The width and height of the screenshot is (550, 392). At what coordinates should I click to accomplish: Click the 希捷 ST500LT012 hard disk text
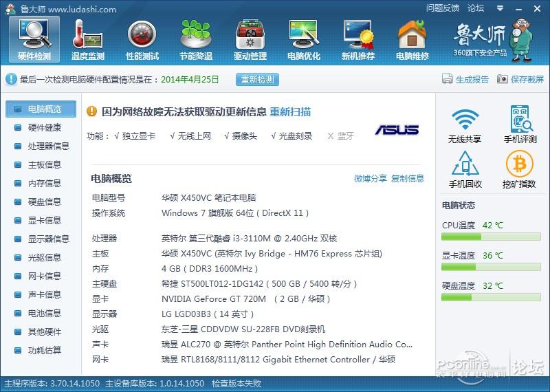259,284
